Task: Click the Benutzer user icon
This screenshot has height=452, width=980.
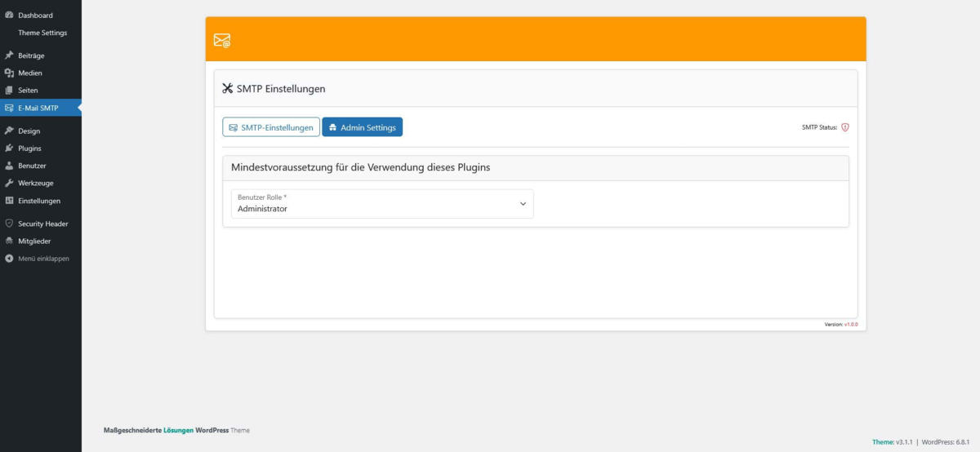Action: click(x=9, y=166)
